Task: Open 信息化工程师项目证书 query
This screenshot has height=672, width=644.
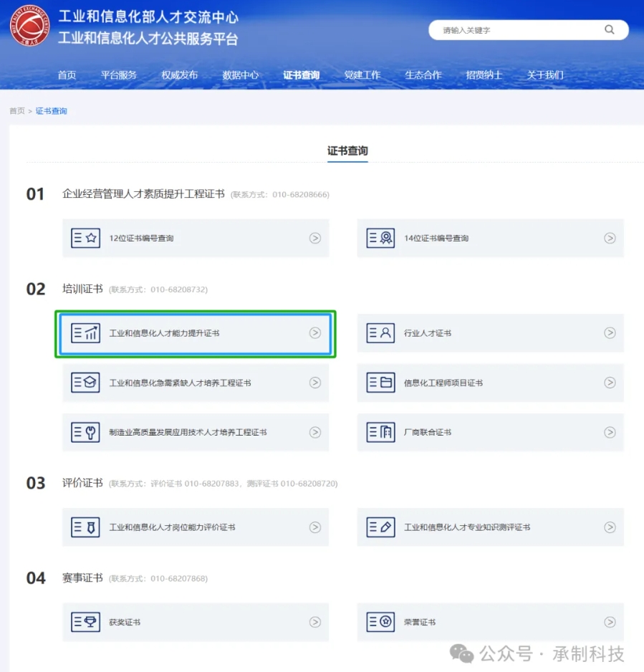Action: 491,383
